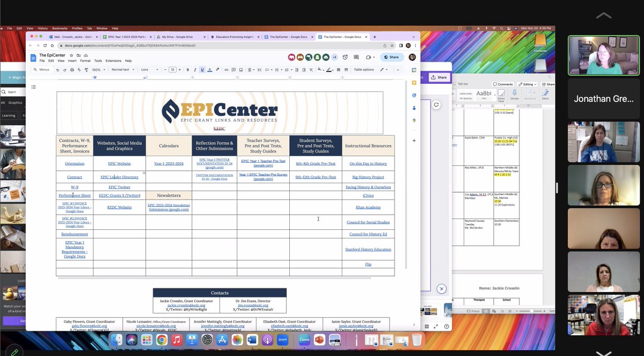Open the Big History Project link

tap(368, 177)
